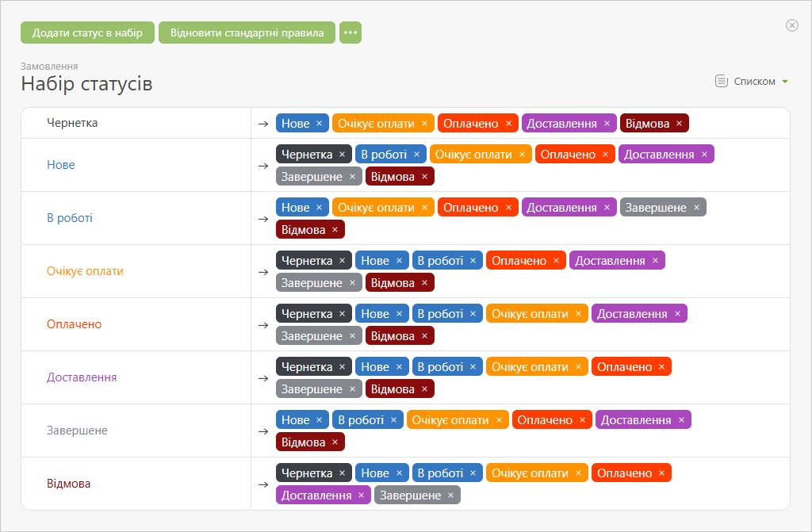Remove Оплачено tag from the Чернетка row
The width and height of the screenshot is (812, 532).
pos(508,123)
